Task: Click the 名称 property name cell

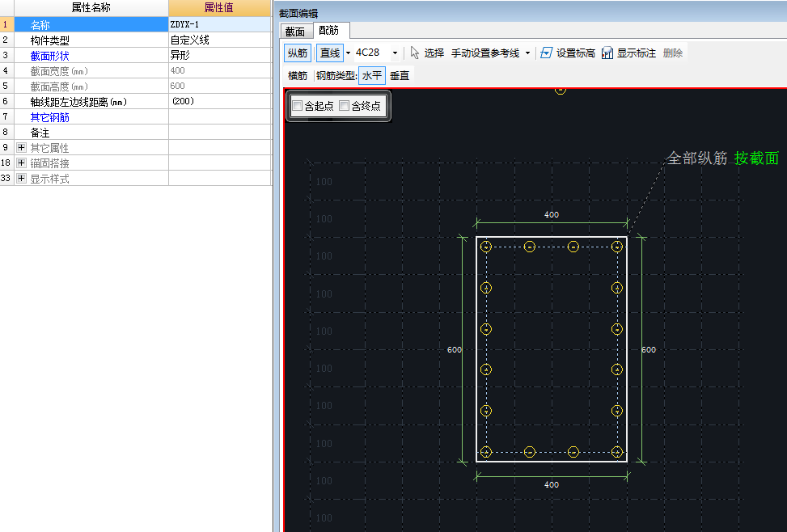Action: pyautogui.click(x=91, y=24)
